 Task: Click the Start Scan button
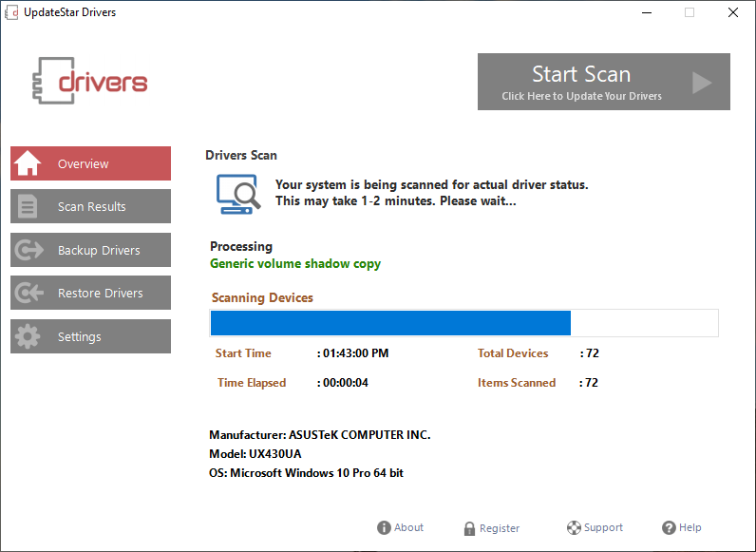pos(603,82)
